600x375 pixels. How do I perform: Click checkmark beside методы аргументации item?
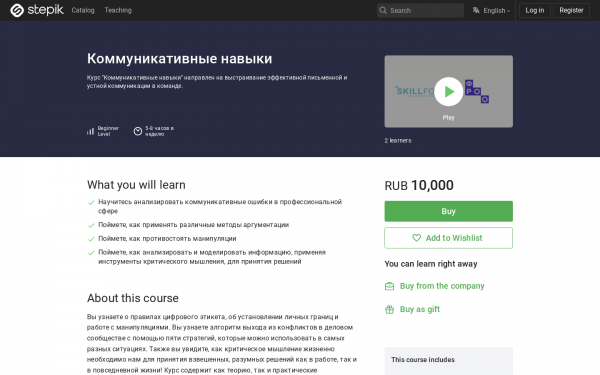(91, 225)
